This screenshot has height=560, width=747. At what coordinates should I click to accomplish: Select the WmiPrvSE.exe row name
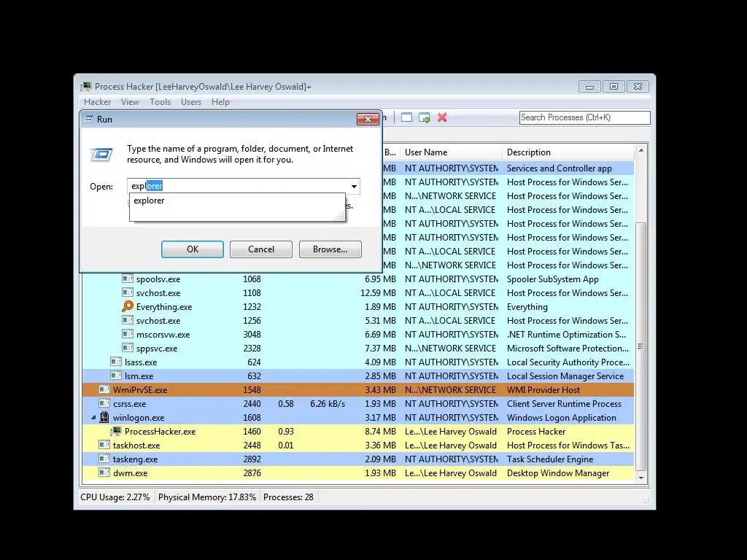coord(140,390)
